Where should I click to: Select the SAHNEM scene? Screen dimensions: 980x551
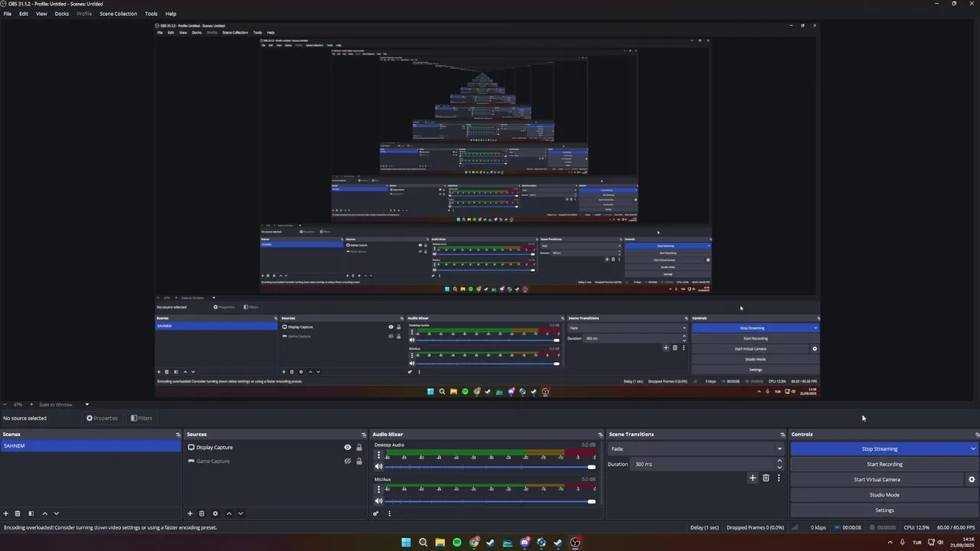point(90,446)
